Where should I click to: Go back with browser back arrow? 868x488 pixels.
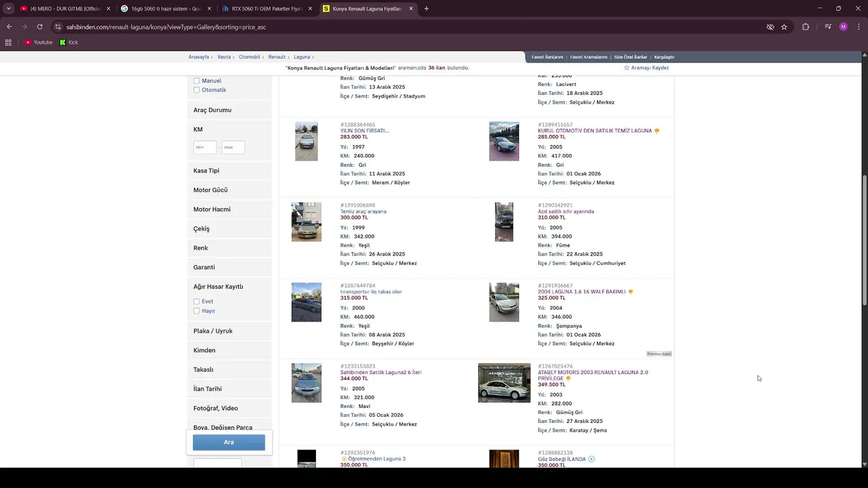(x=9, y=27)
